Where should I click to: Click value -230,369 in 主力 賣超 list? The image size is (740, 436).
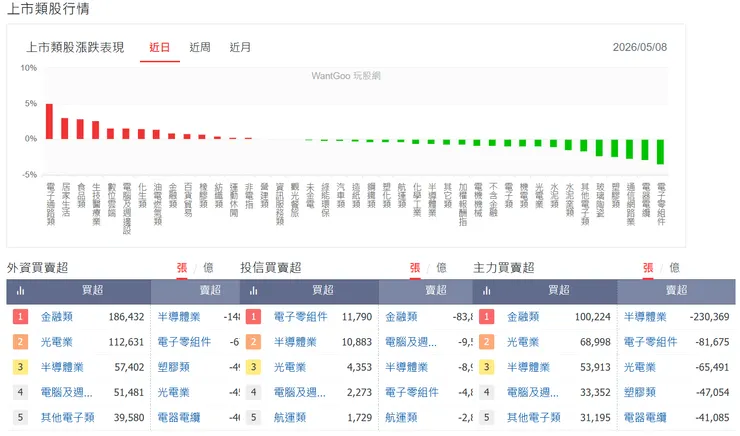(x=709, y=317)
